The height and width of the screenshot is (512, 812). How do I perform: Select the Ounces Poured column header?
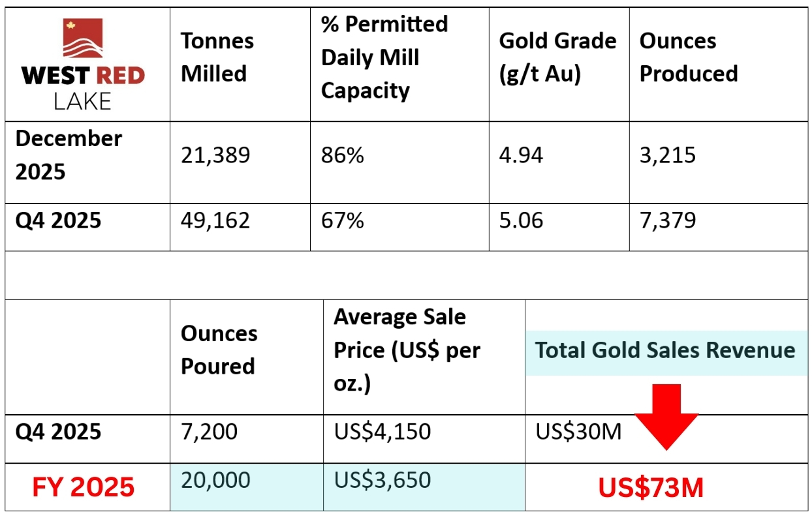tap(218, 350)
